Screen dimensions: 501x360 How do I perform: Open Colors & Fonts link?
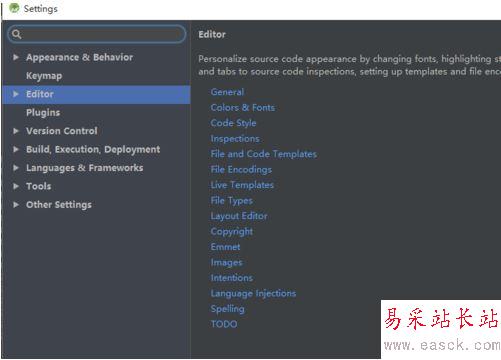243,108
